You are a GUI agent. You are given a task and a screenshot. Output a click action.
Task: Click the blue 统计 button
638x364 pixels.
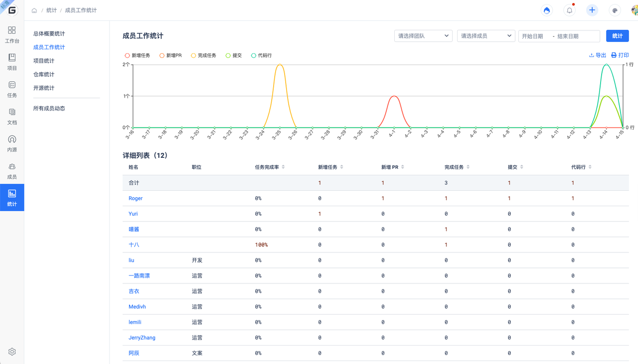click(x=618, y=36)
